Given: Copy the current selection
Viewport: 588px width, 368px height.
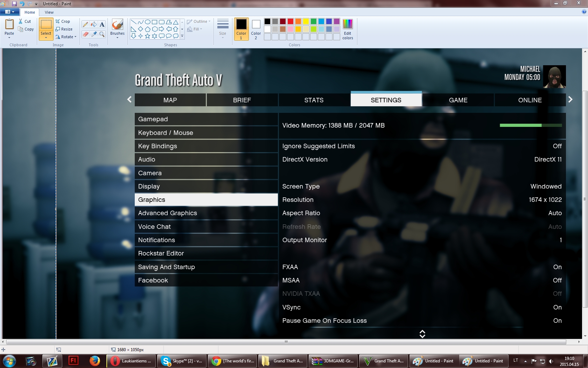Looking at the screenshot, I should pos(26,29).
